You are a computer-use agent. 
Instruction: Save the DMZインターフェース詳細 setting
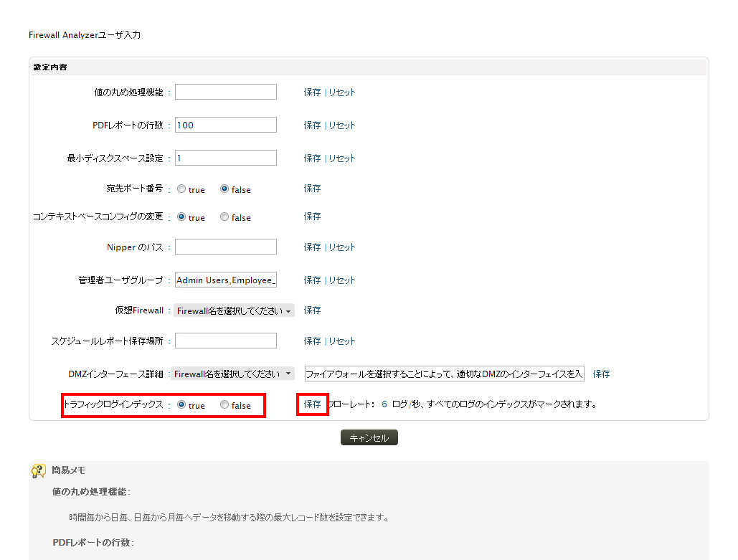(x=601, y=374)
